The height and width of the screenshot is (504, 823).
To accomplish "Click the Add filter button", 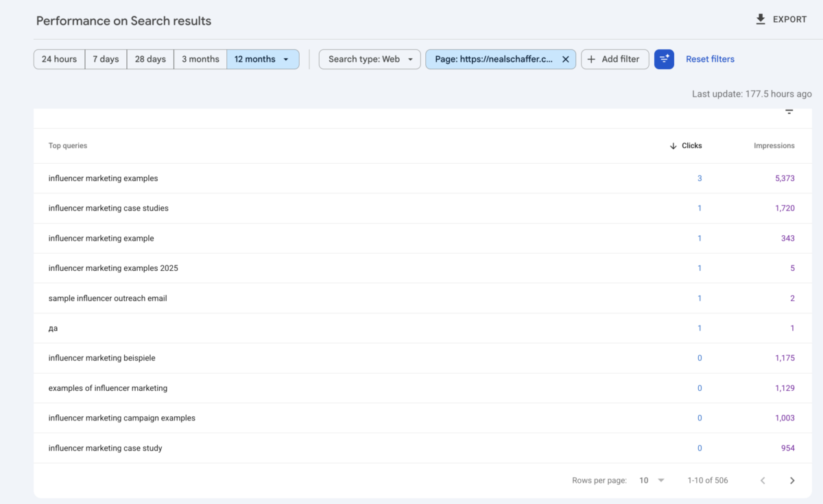I will 615,59.
